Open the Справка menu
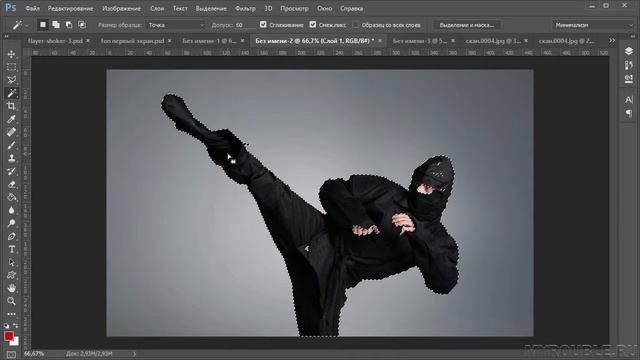This screenshot has width=640, height=360. coord(351,8)
